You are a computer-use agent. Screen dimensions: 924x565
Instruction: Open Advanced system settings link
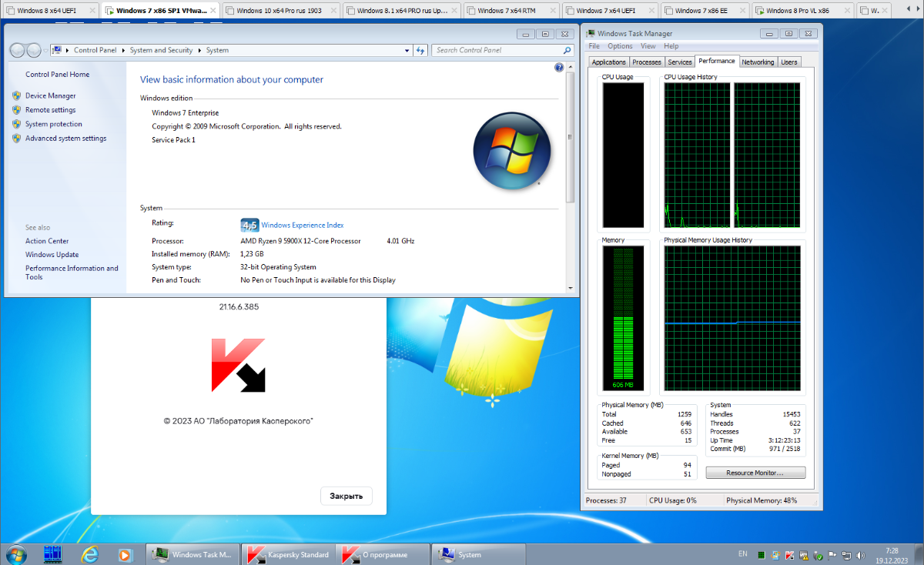(x=66, y=139)
